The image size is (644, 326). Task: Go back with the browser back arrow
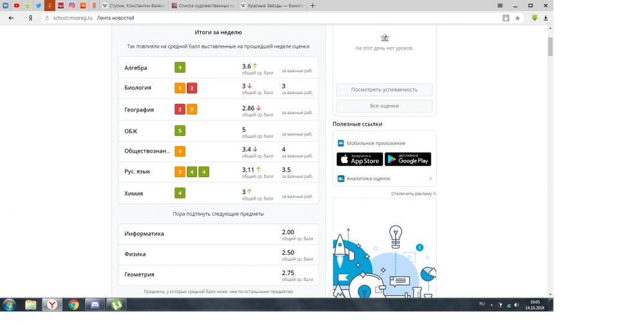(11, 18)
